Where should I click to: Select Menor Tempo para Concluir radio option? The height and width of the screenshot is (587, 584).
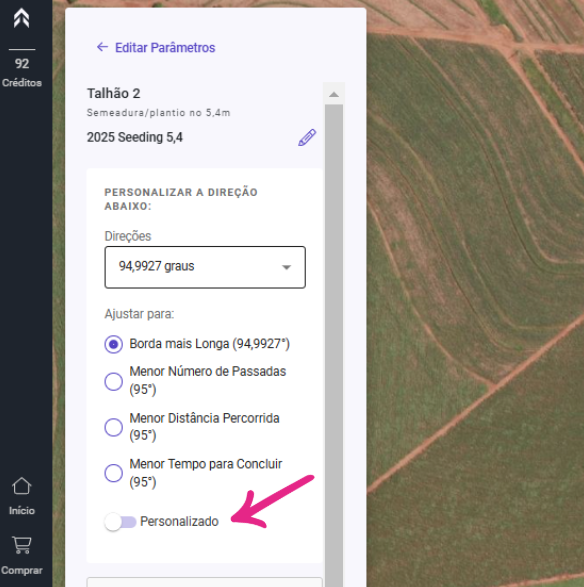(113, 473)
